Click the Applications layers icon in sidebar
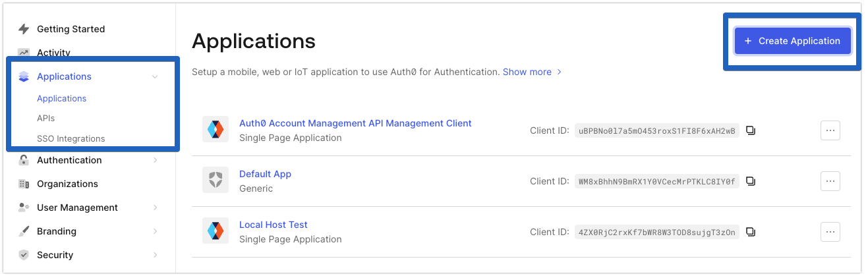The image size is (868, 276). pyautogui.click(x=24, y=76)
